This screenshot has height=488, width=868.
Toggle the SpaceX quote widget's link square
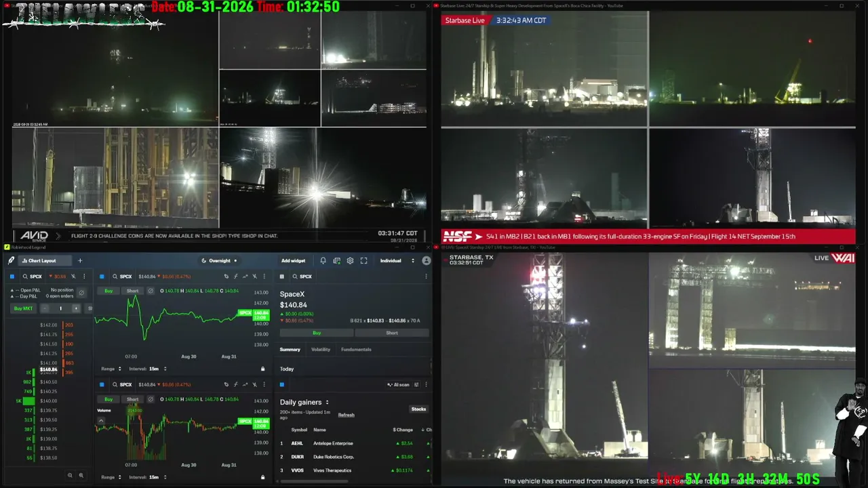click(x=282, y=277)
